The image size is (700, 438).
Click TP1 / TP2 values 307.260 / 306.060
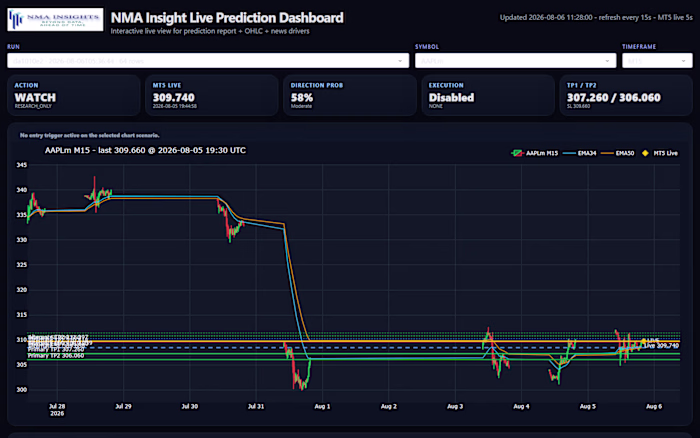[613, 97]
